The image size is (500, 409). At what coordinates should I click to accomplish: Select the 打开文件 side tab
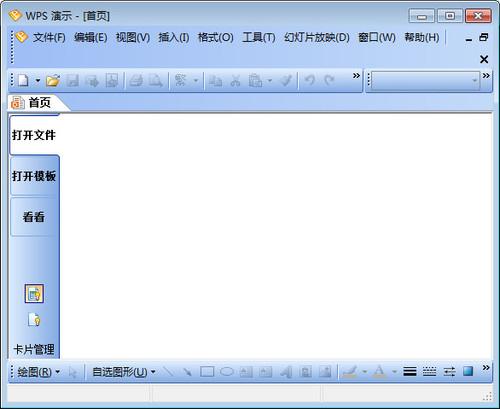pyautogui.click(x=34, y=135)
